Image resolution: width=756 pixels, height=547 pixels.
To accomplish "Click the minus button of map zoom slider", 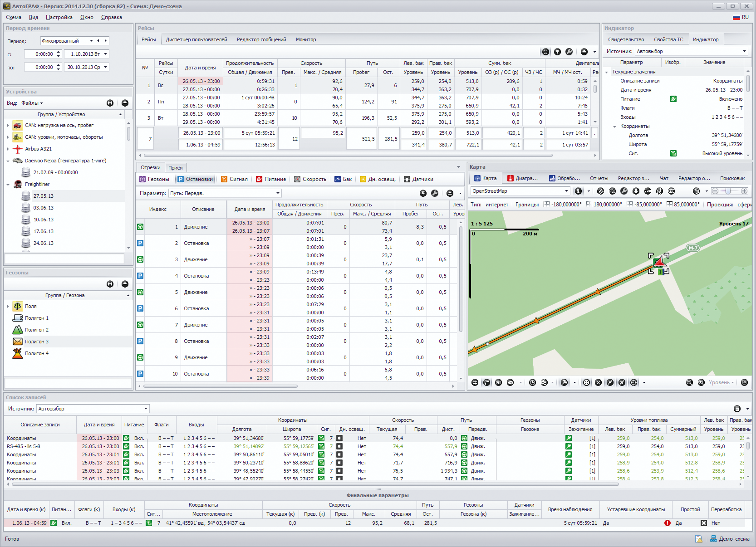I will (715, 191).
